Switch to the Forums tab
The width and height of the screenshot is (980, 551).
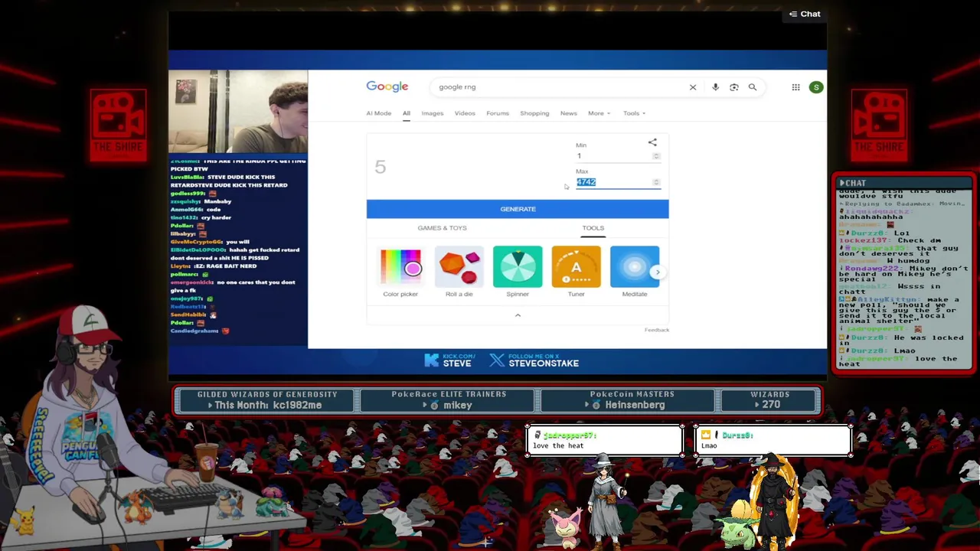498,113
